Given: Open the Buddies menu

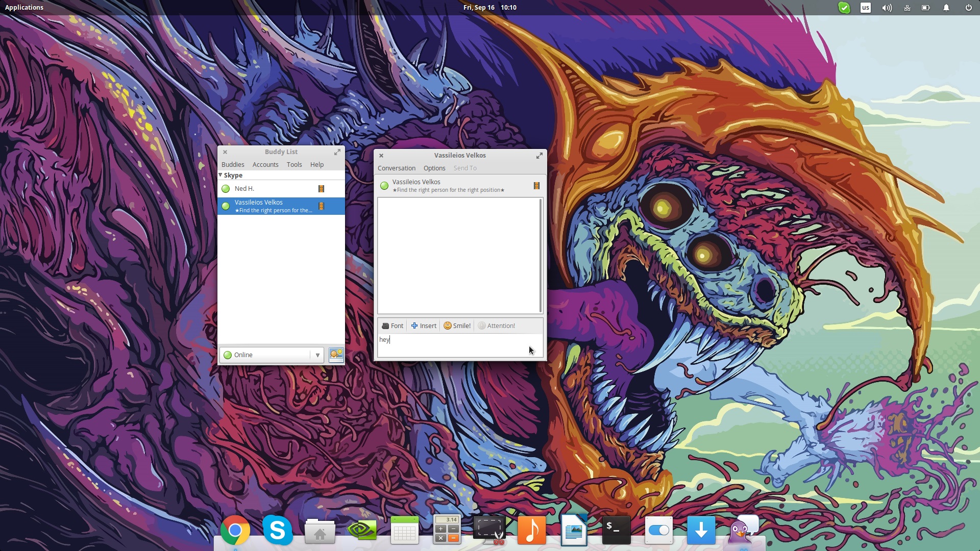Looking at the screenshot, I should [233, 165].
